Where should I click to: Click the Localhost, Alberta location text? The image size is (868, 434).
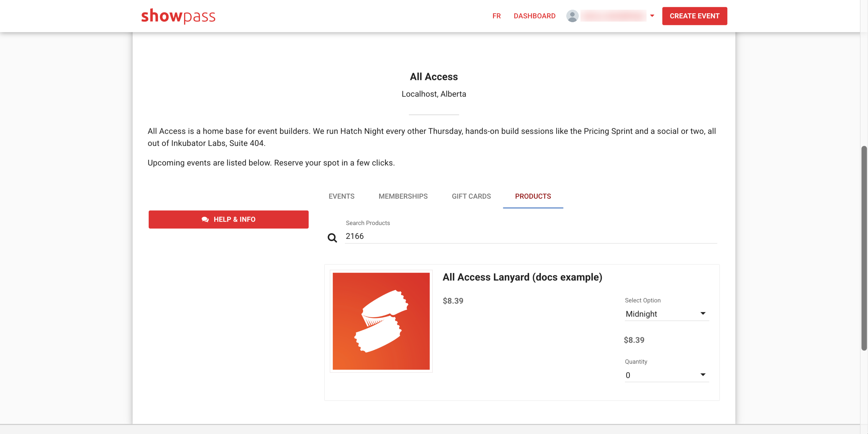(x=434, y=94)
